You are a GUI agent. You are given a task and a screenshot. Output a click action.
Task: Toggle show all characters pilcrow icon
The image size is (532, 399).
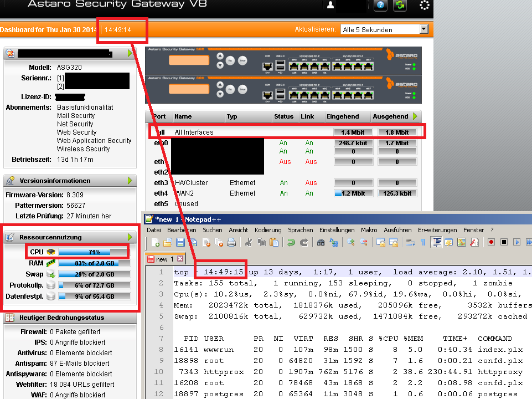[x=423, y=242]
